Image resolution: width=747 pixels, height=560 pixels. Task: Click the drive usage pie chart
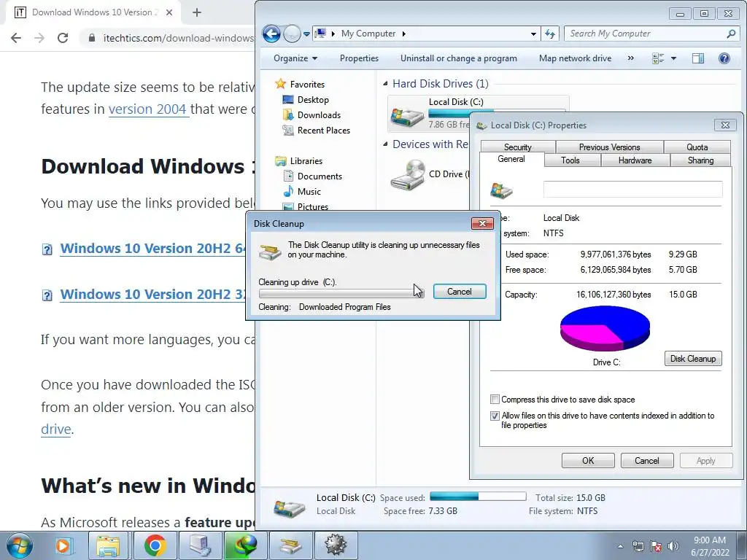[605, 329]
